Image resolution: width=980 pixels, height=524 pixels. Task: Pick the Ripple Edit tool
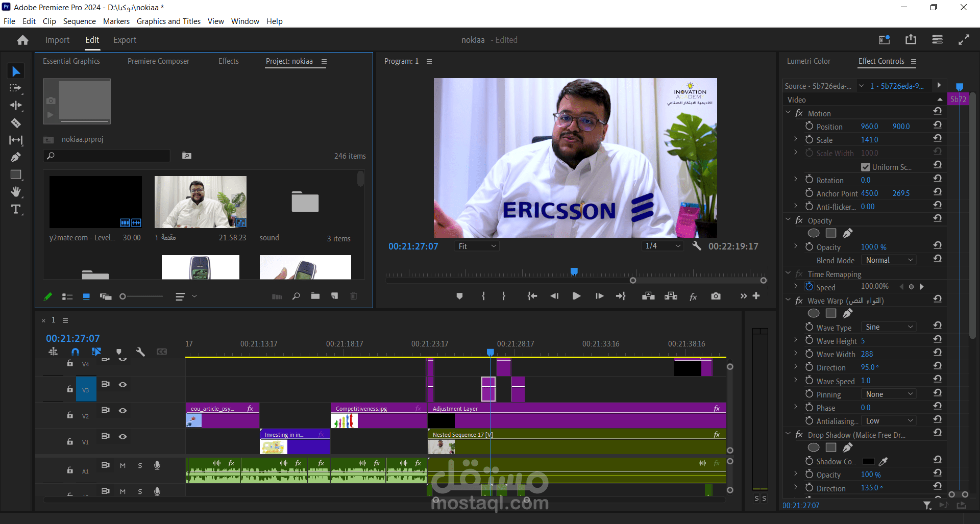pyautogui.click(x=16, y=106)
